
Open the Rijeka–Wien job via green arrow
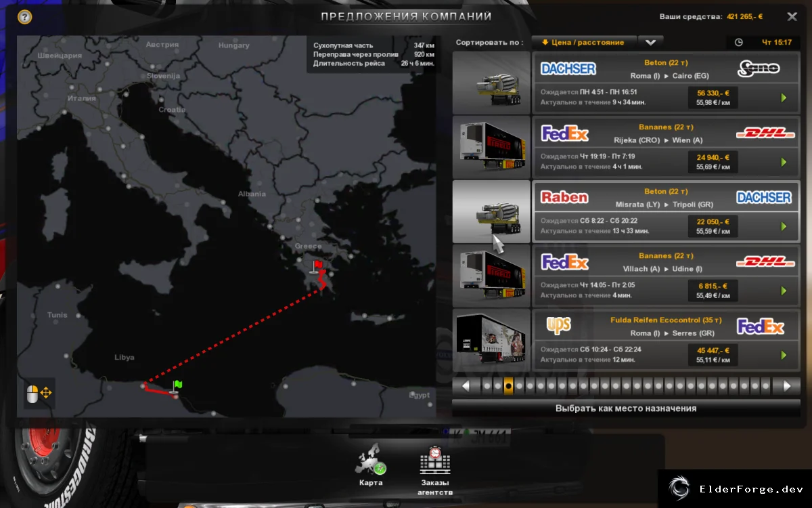(x=784, y=162)
